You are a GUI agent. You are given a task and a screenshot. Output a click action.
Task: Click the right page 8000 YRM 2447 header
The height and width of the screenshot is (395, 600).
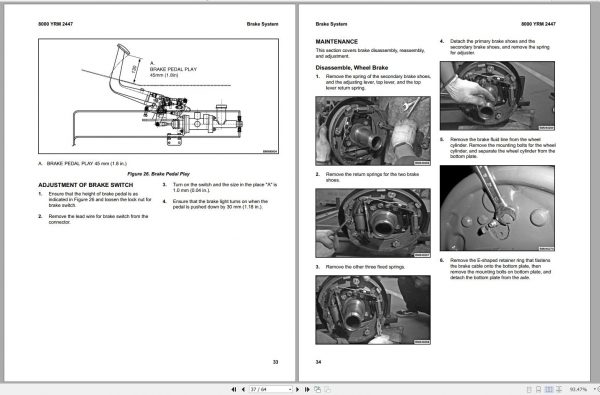point(538,24)
